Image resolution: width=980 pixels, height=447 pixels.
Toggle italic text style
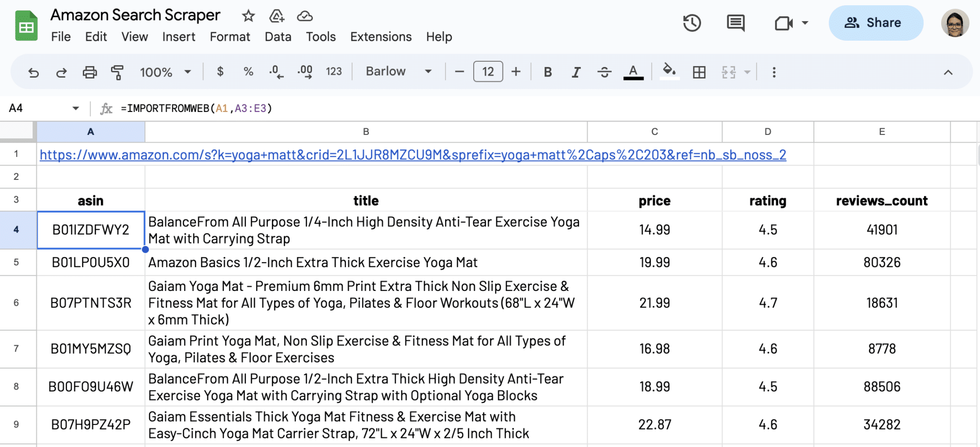coord(576,72)
